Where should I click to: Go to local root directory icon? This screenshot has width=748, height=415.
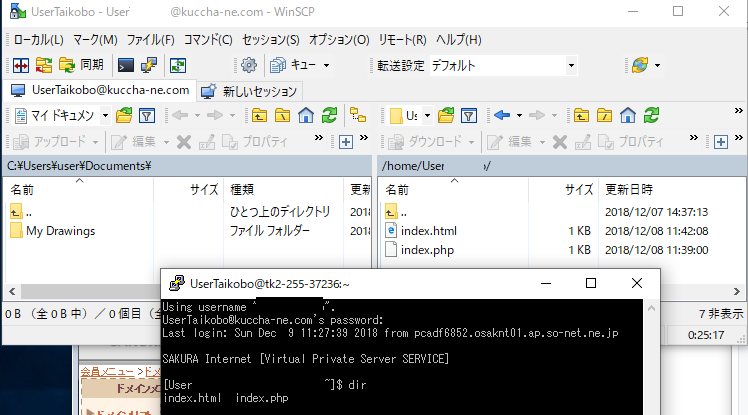click(282, 115)
